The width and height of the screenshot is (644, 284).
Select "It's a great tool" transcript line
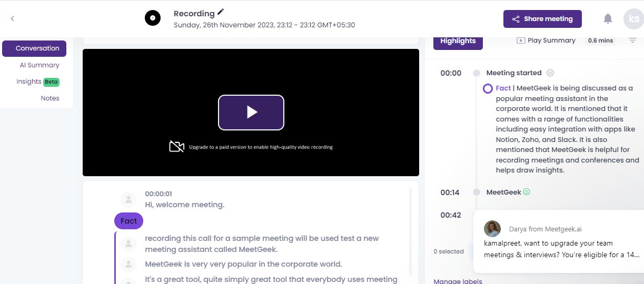pyautogui.click(x=271, y=279)
